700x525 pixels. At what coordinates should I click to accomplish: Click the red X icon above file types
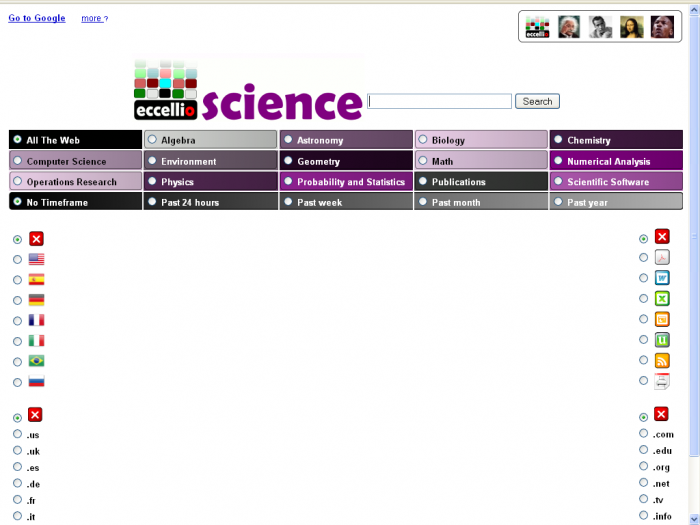click(662, 237)
